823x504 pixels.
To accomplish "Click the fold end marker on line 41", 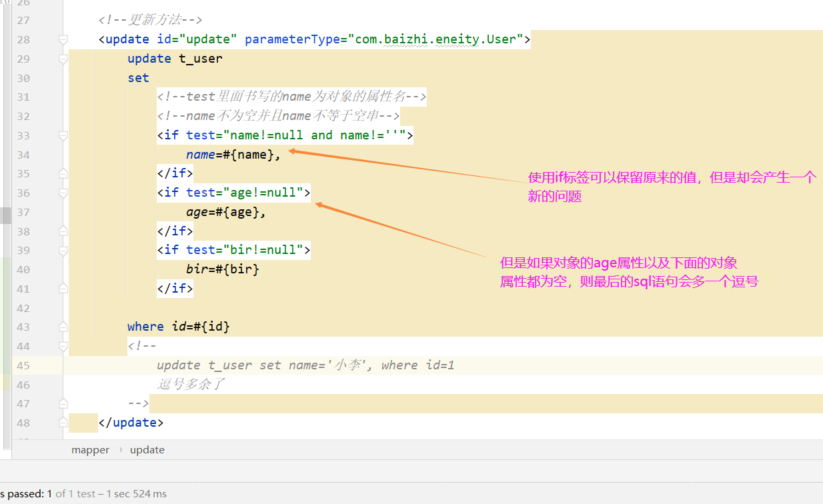I will pos(63,289).
